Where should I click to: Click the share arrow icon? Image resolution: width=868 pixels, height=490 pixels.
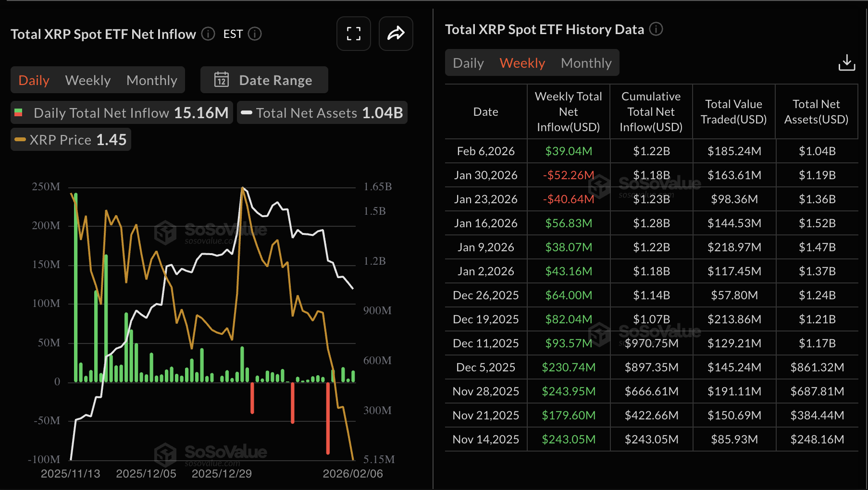point(396,34)
